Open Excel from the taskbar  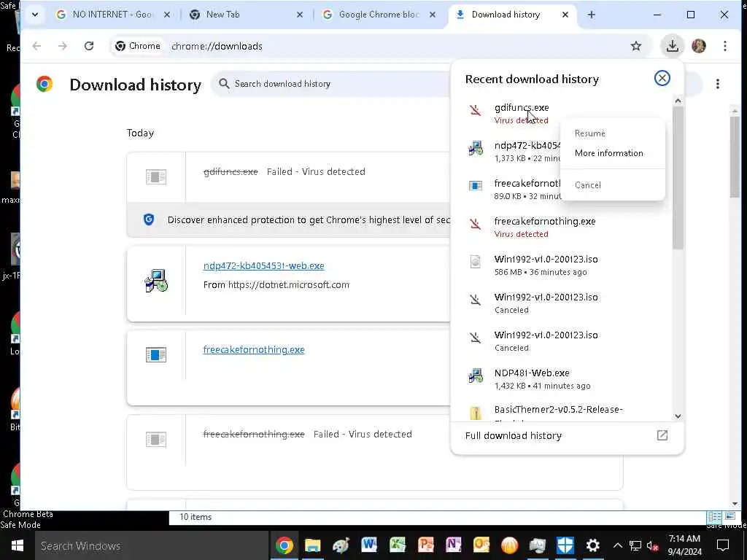(x=397, y=545)
